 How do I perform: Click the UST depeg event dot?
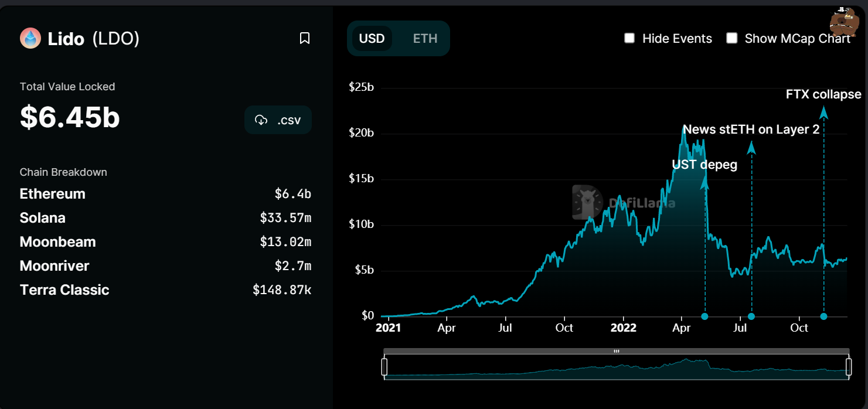(x=705, y=316)
